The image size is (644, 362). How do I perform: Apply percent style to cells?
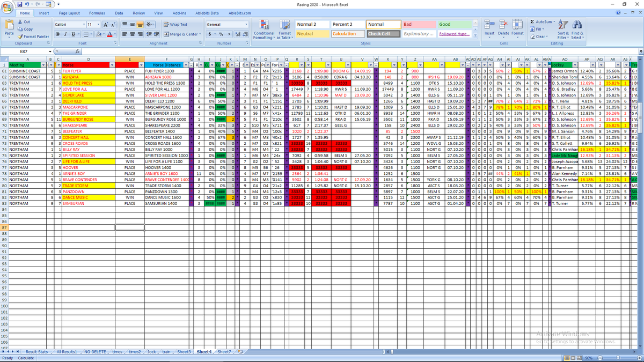[x=221, y=34]
